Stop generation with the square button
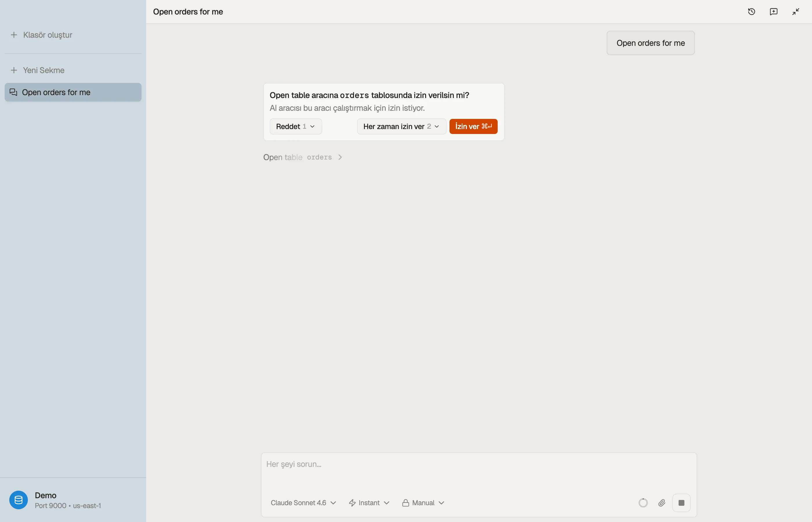Image resolution: width=812 pixels, height=522 pixels. [681, 503]
